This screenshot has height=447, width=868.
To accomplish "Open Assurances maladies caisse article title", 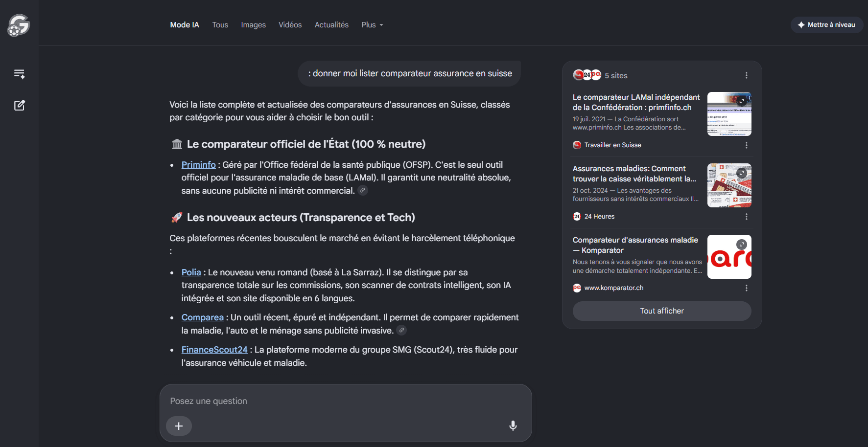I will [634, 174].
